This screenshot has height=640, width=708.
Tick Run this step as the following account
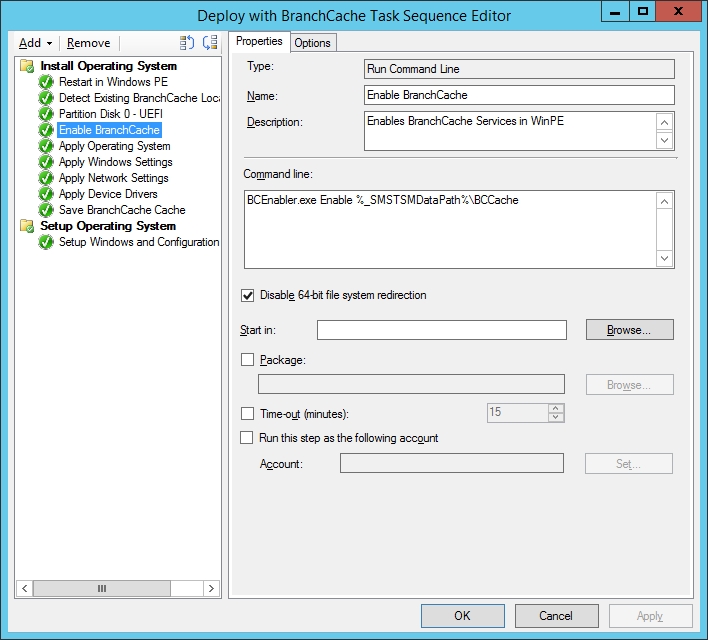coord(248,438)
